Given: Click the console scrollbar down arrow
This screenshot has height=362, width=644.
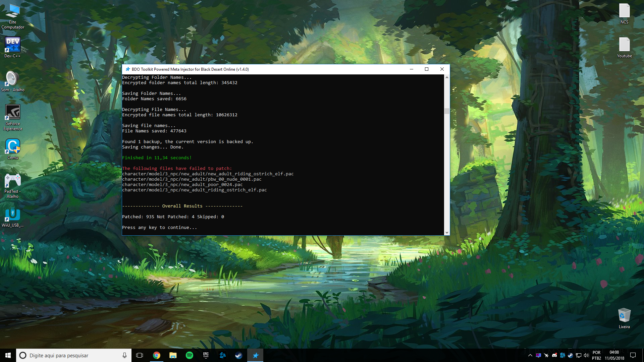Looking at the screenshot, I should coord(447,232).
